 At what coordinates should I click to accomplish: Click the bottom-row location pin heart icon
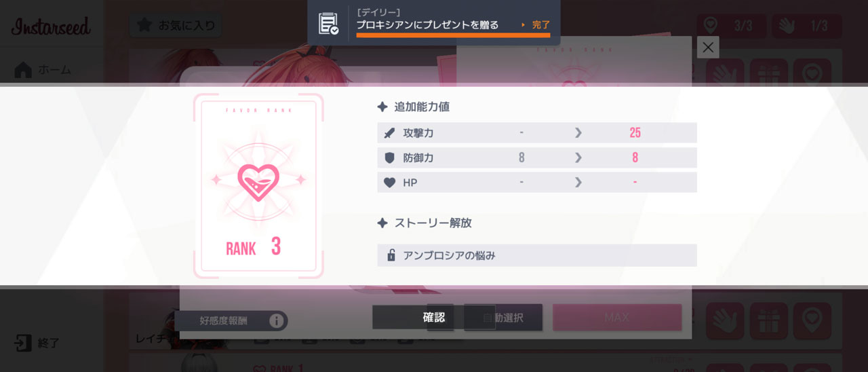tap(812, 321)
